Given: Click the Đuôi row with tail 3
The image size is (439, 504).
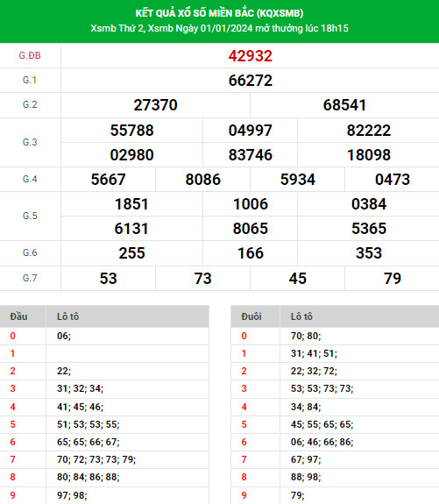Looking at the screenshot, I should pos(335,388).
